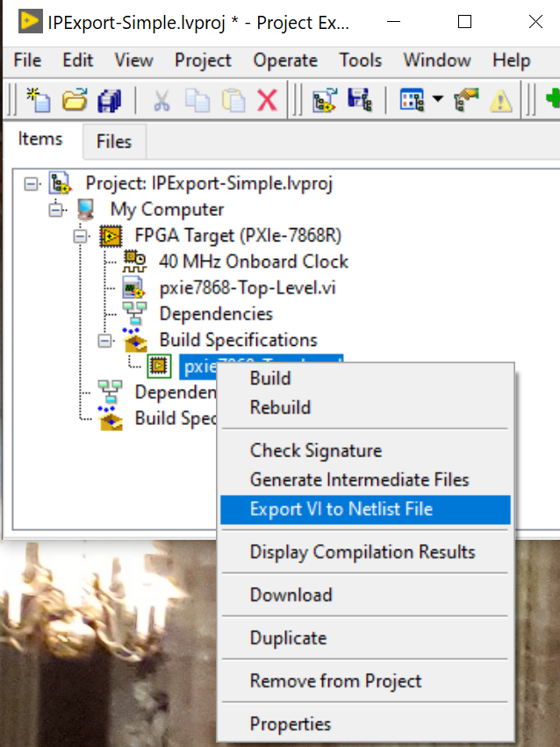Maximize the Project Explorer window
This screenshot has width=560, height=747.
coord(464,22)
